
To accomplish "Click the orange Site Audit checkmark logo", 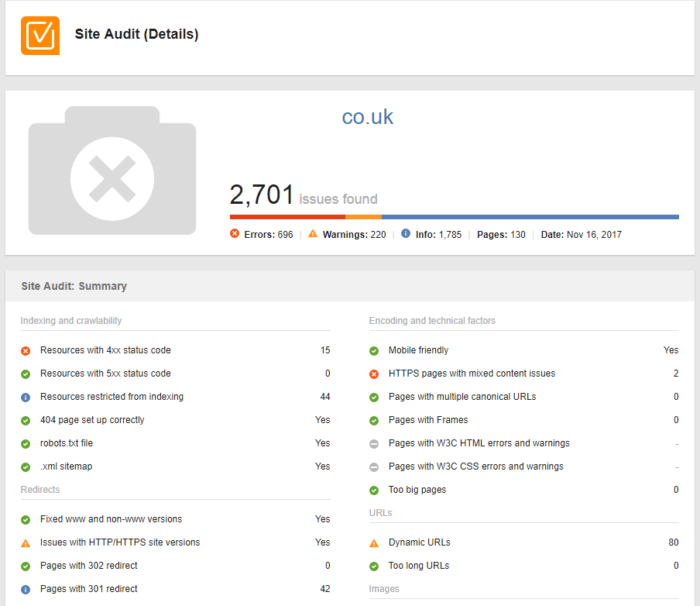I will click(x=39, y=35).
